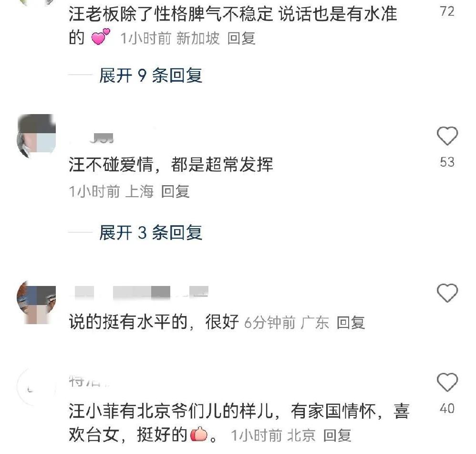Reply to the 上海 comment
The width and height of the screenshot is (476, 454).
(175, 191)
